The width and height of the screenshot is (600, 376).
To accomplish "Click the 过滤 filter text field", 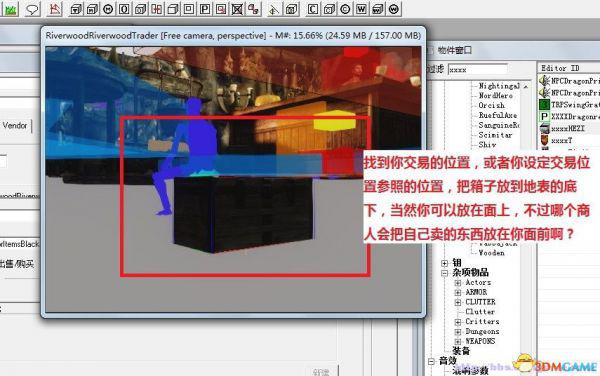I will 478,70.
